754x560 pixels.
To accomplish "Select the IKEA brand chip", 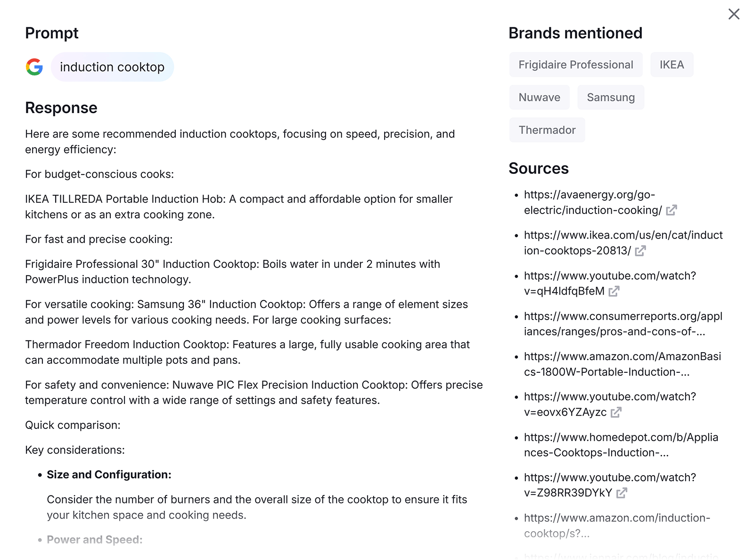I will (x=672, y=65).
